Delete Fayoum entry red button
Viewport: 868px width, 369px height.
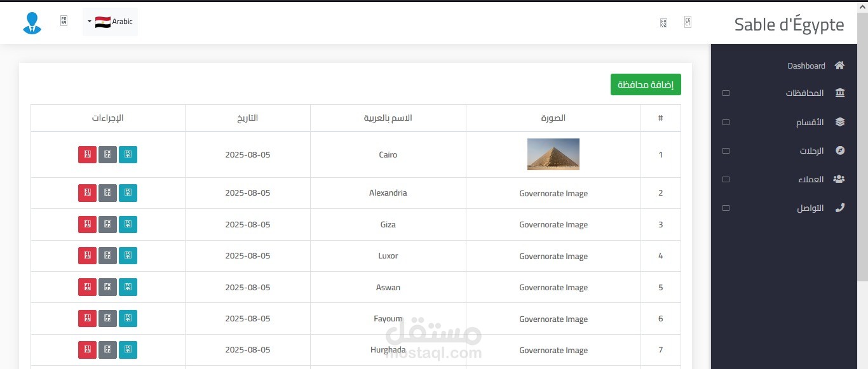click(87, 318)
